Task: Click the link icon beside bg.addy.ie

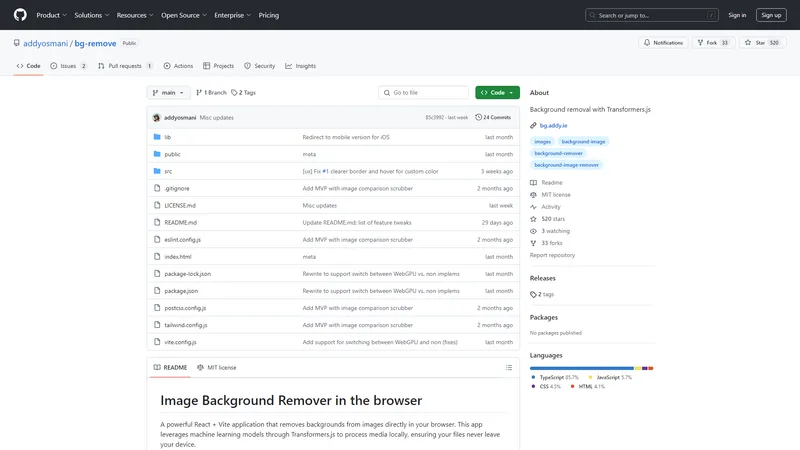Action: pos(533,126)
